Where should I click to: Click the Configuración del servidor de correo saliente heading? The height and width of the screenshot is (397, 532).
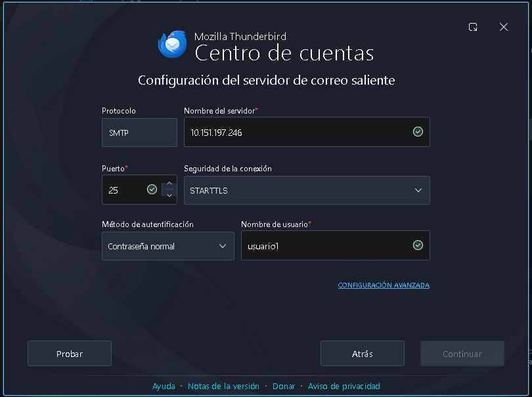point(267,81)
